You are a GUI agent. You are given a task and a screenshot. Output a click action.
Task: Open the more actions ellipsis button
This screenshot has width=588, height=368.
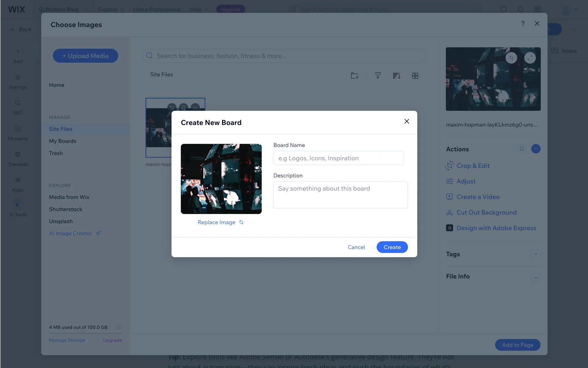coord(536,149)
